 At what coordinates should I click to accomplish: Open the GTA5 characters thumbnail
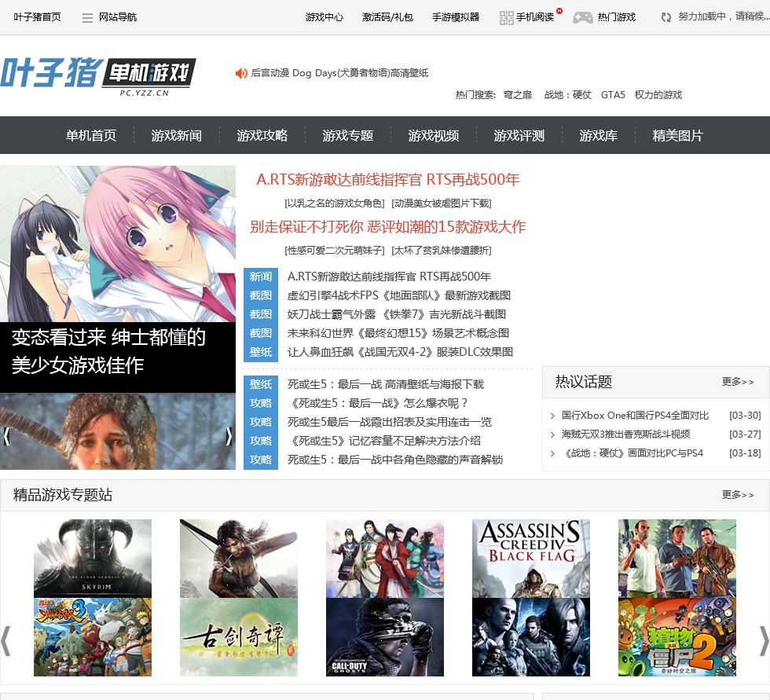click(x=677, y=559)
